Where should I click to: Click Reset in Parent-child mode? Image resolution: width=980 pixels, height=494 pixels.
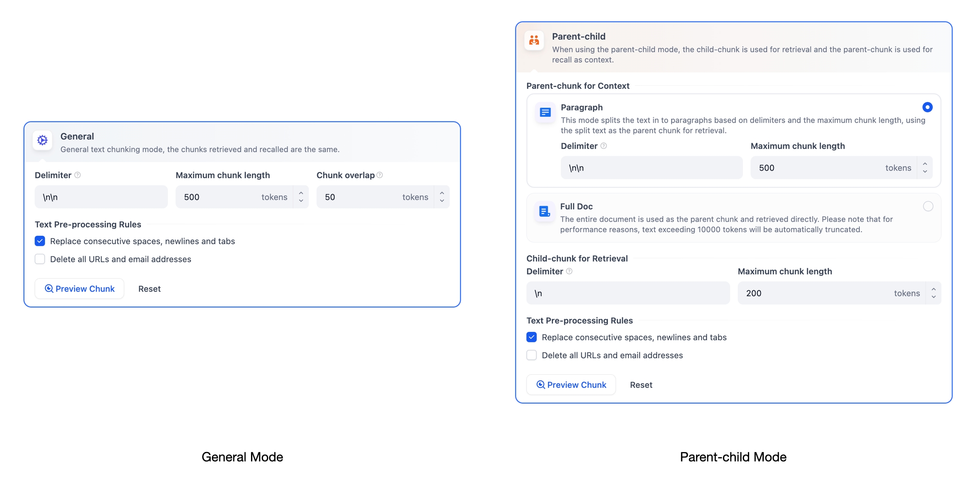point(641,385)
